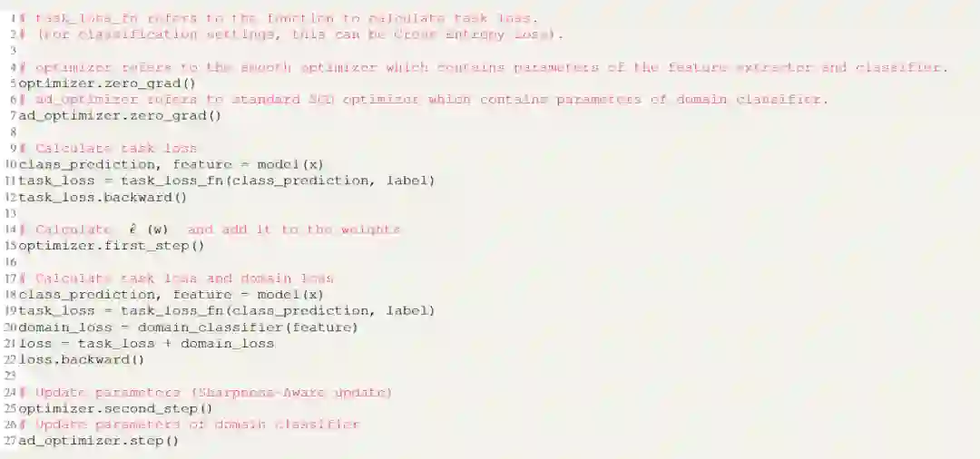Click the task_loss.backward() statement

(x=103, y=198)
